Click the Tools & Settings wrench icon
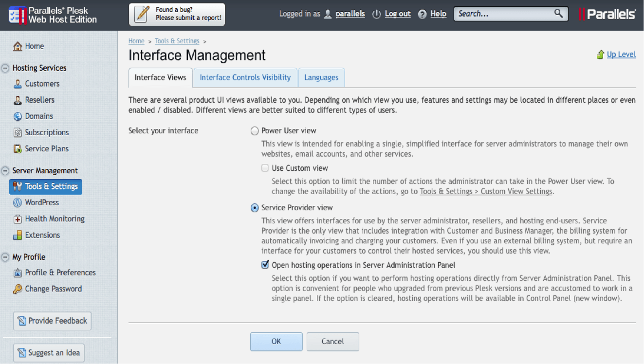The width and height of the screenshot is (644, 364). pos(18,186)
